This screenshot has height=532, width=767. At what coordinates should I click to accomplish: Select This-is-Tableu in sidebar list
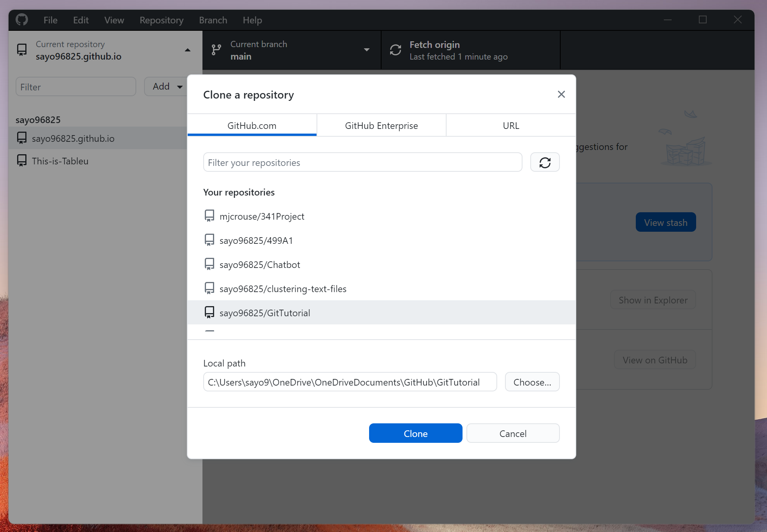(98, 161)
